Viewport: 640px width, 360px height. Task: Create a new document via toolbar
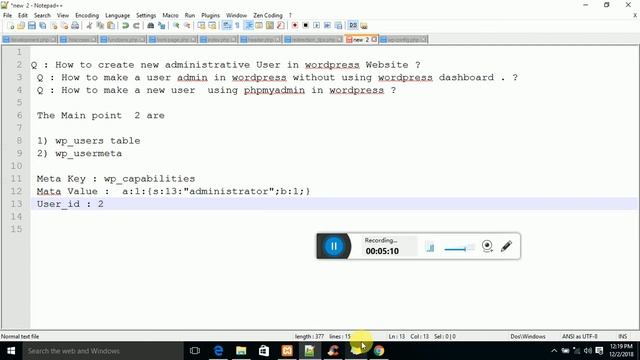point(11,26)
